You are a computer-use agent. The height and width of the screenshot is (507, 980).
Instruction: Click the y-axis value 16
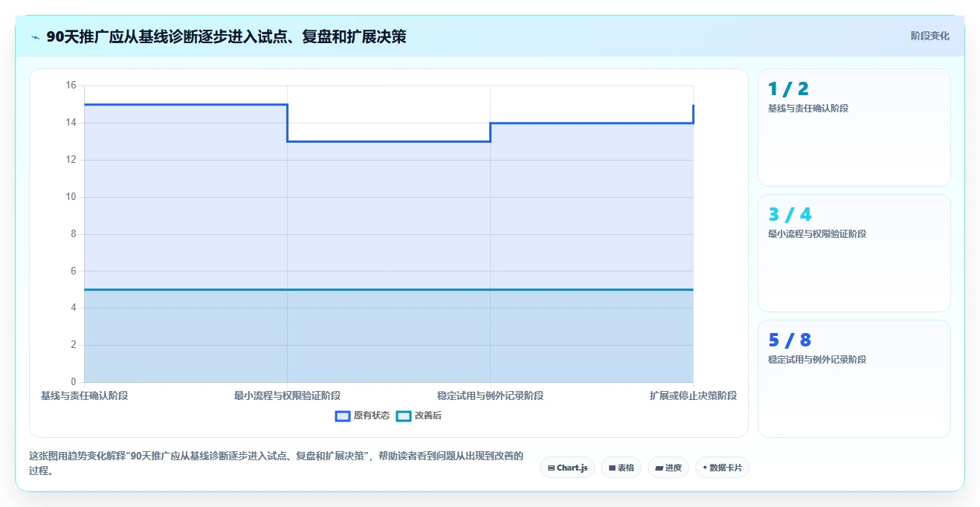[x=71, y=85]
